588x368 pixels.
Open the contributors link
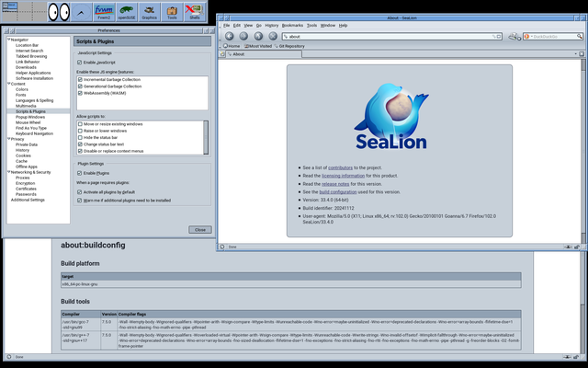click(x=340, y=167)
